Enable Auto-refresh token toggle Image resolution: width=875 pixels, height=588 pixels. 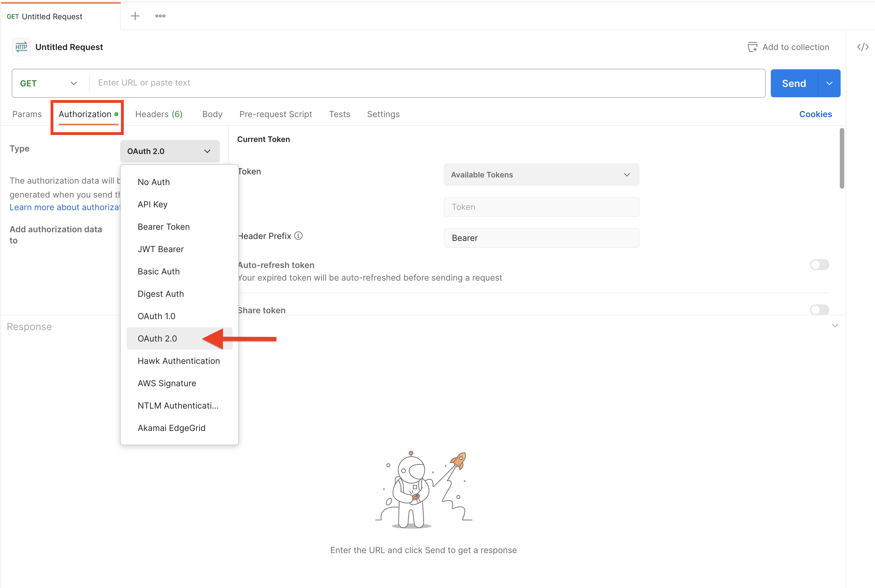pyautogui.click(x=819, y=265)
